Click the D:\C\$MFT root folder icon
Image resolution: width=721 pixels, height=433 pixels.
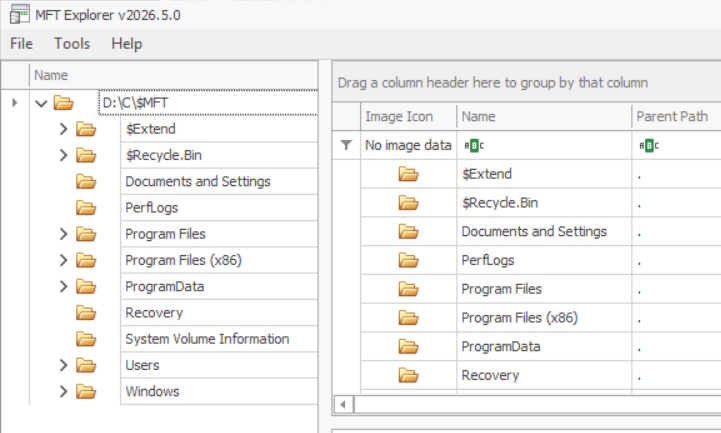point(63,103)
